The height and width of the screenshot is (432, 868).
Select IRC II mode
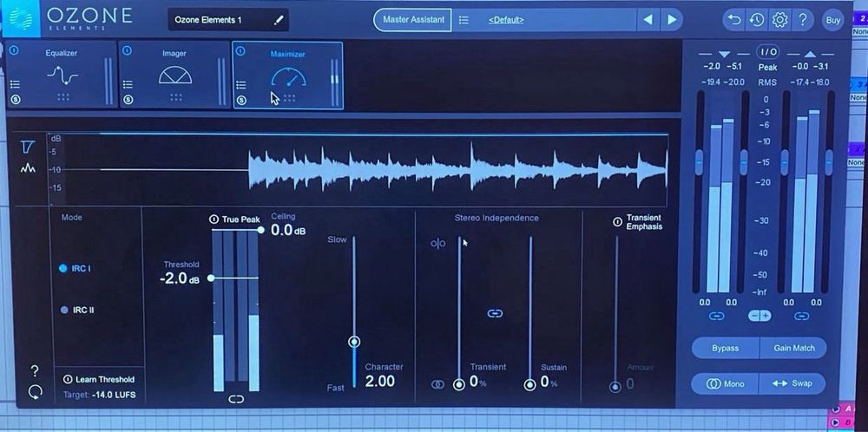coord(77,310)
